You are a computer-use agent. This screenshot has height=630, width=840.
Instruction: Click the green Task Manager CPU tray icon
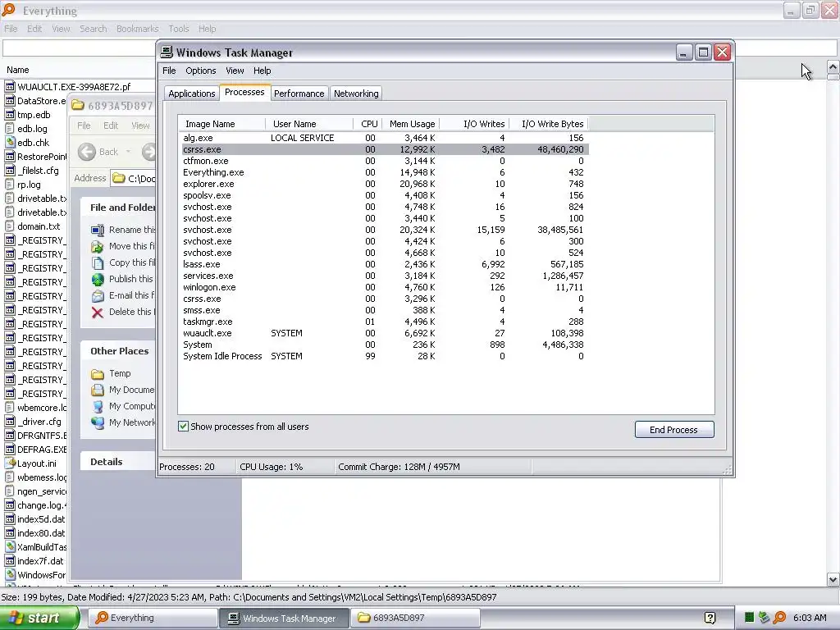tap(750, 618)
